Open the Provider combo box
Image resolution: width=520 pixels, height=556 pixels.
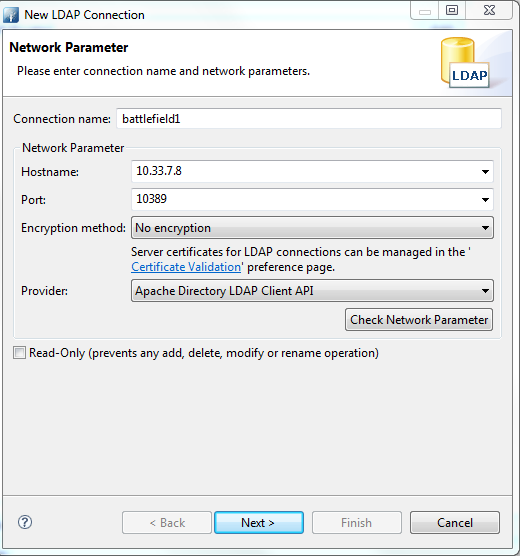(x=312, y=291)
